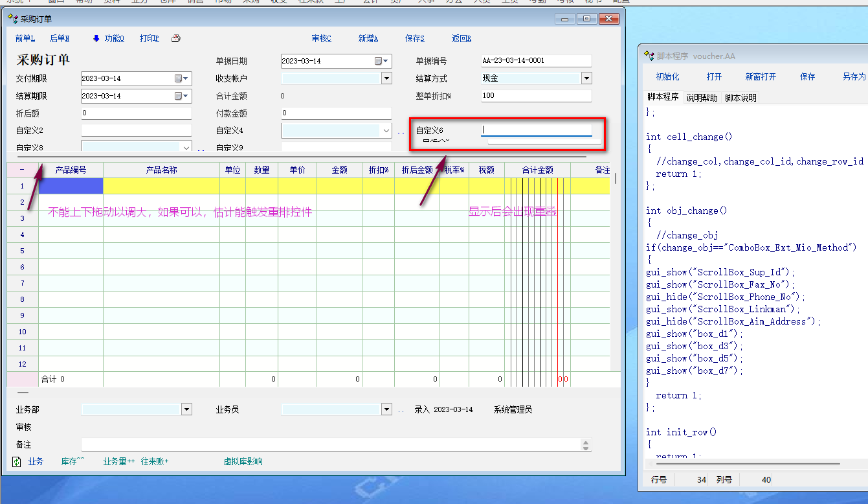Image resolution: width=868 pixels, height=504 pixels.
Task: Click the refresh icon beside 业务
Action: coord(17,462)
